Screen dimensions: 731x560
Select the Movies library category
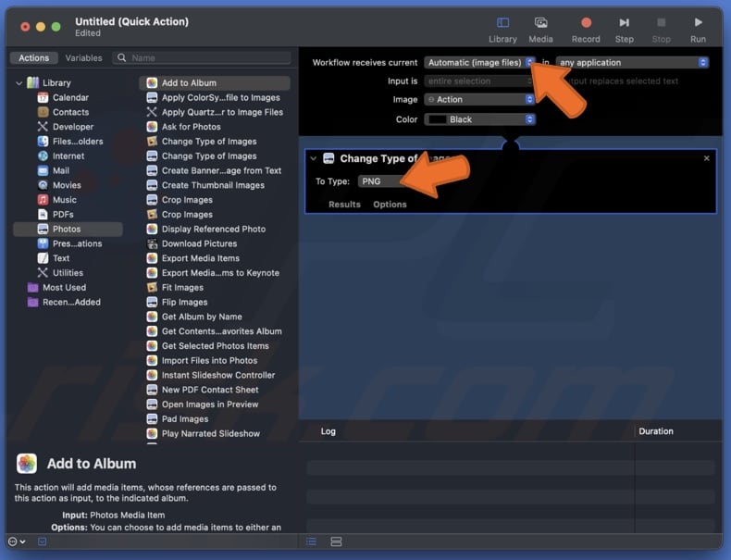pyautogui.click(x=67, y=185)
